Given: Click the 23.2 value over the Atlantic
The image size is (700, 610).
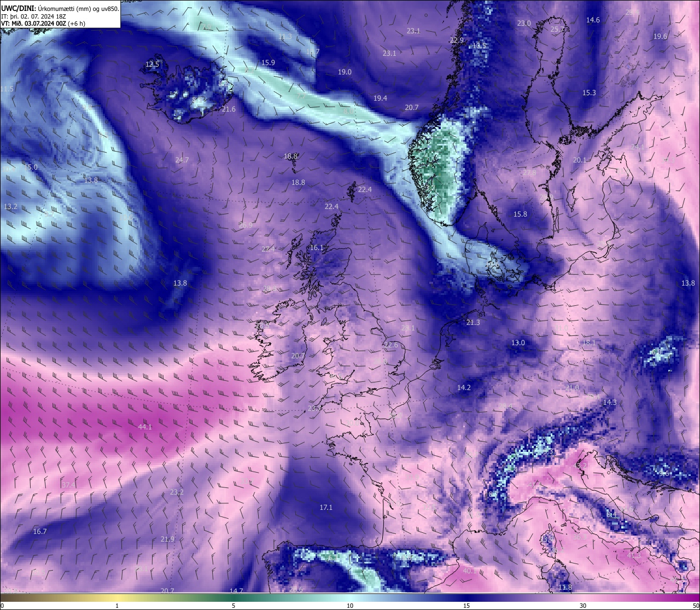Looking at the screenshot, I should click(177, 492).
